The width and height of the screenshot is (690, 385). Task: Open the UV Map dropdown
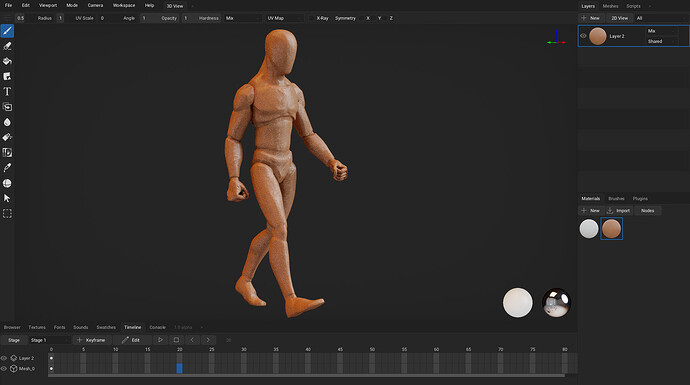tap(285, 18)
